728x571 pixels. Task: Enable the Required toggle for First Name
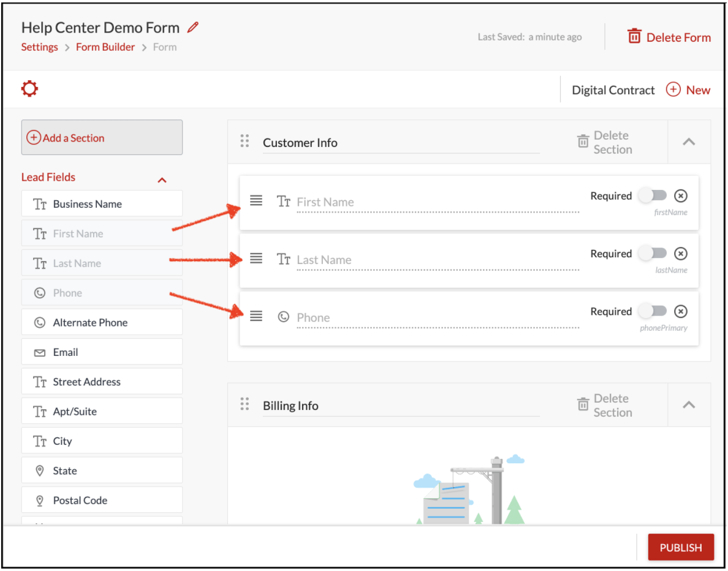[x=653, y=195]
